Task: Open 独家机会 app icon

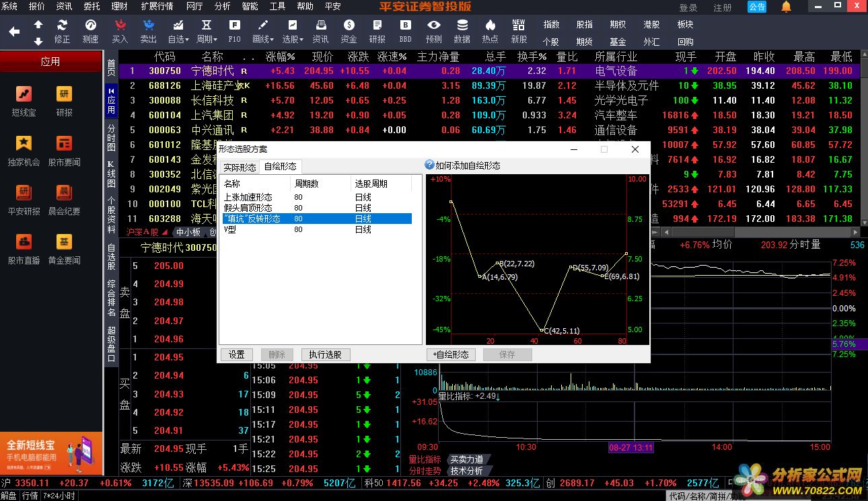Action: (24, 150)
